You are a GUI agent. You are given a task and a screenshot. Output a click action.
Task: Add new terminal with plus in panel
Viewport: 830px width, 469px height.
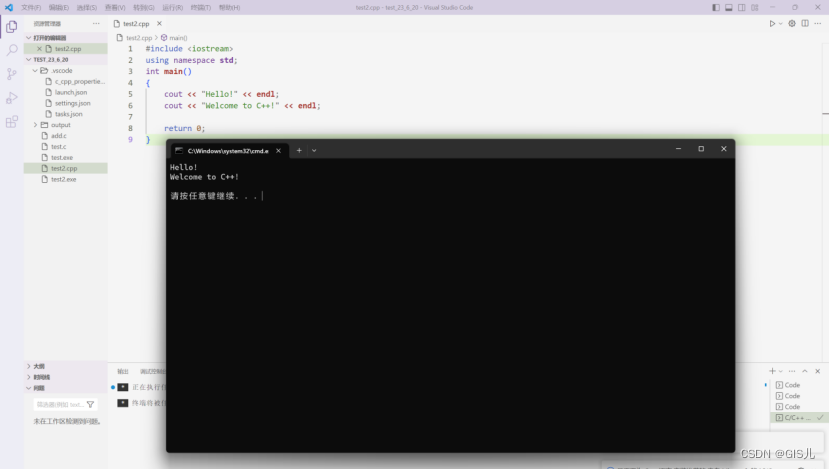point(772,371)
